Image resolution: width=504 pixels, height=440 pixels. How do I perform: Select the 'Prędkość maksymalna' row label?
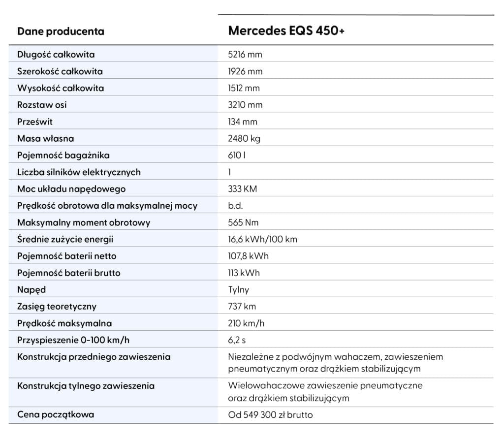tap(64, 323)
